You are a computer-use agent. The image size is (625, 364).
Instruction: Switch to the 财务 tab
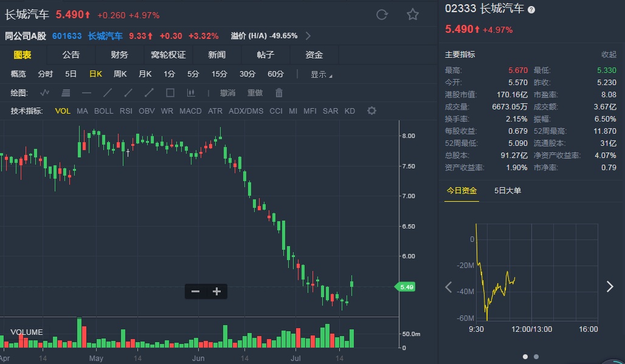tap(120, 55)
